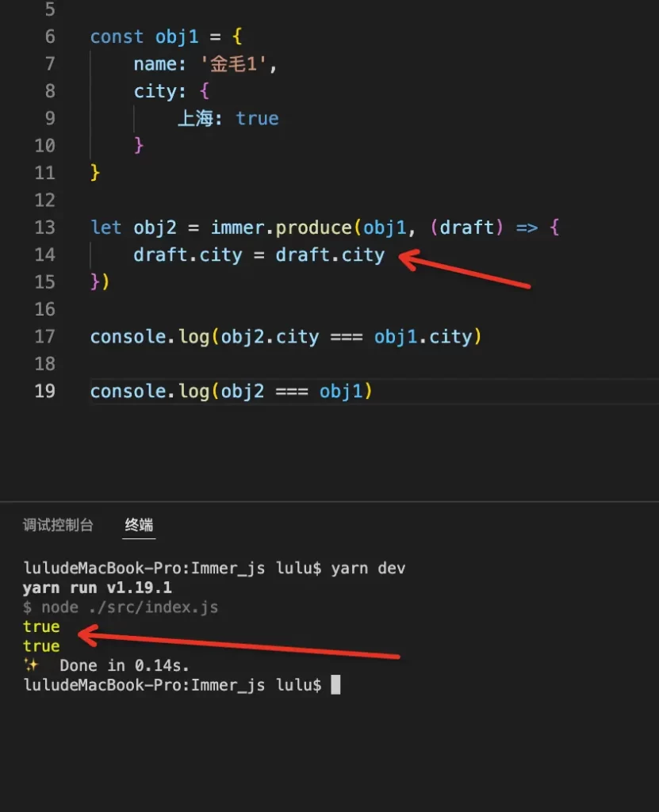Click the pink closing brace on line 10
The height and width of the screenshot is (812, 659).
pos(138,146)
